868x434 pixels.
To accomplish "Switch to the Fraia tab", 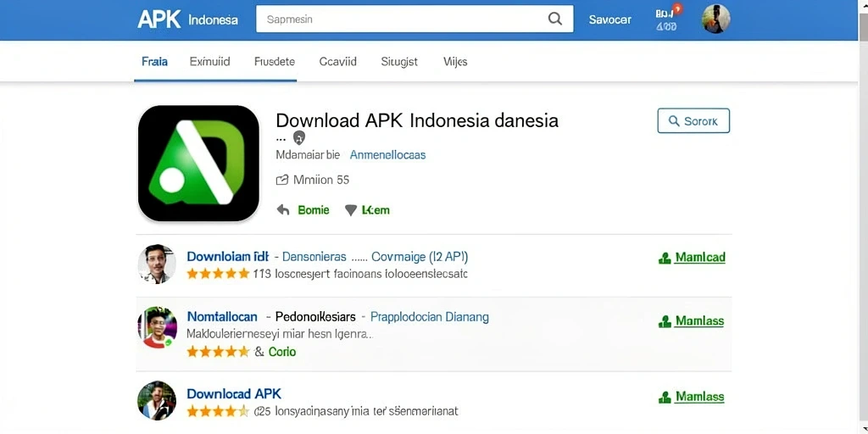I will (154, 61).
